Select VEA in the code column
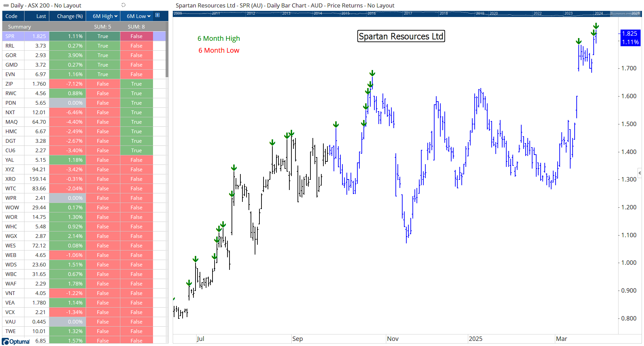 tap(13, 303)
